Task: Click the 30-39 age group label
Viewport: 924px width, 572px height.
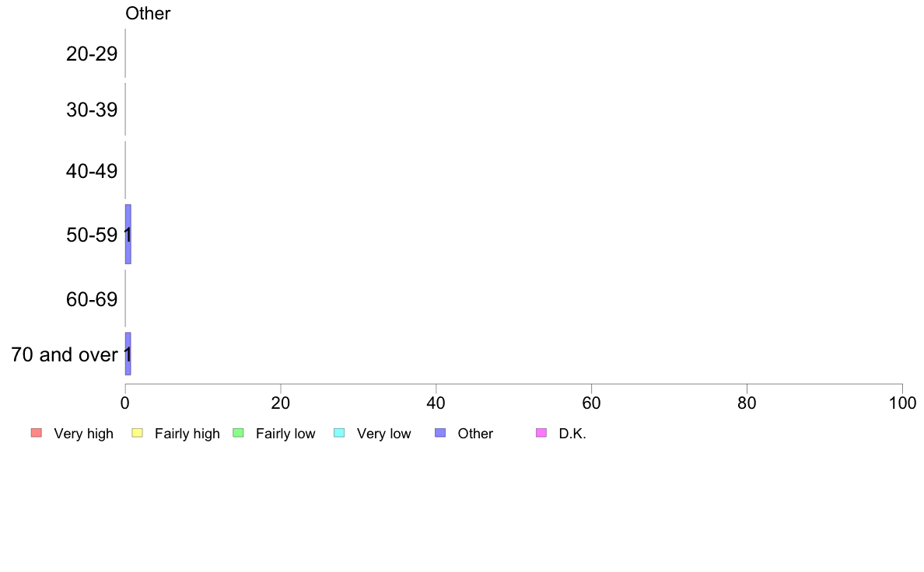Action: coord(92,110)
